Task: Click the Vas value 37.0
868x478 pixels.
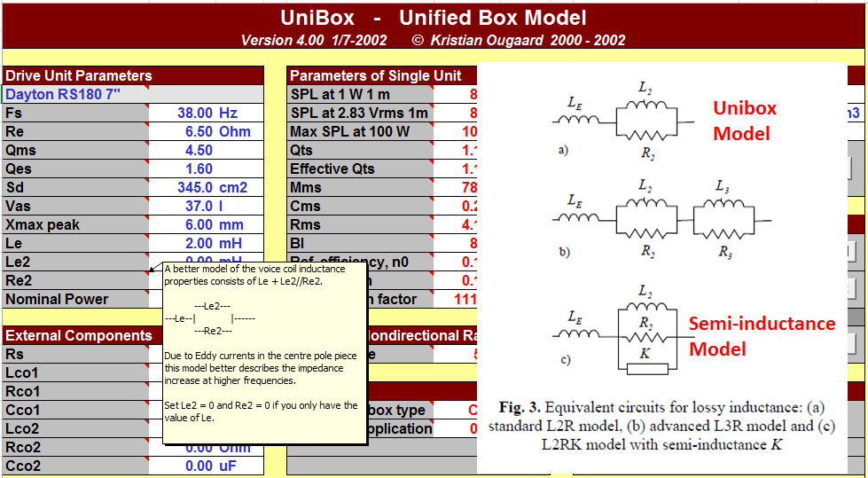Action: pyautogui.click(x=199, y=206)
